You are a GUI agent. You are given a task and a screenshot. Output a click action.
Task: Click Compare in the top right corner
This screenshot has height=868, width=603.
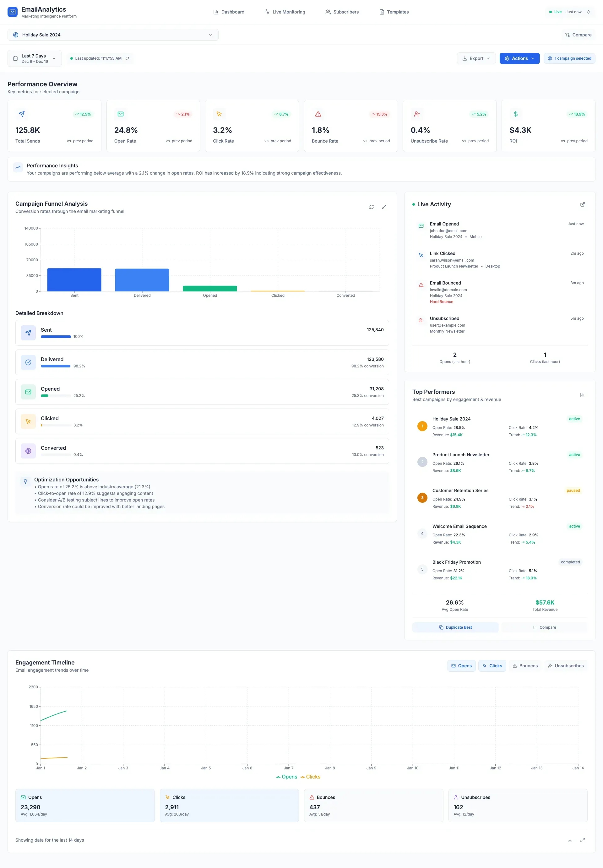[578, 34]
